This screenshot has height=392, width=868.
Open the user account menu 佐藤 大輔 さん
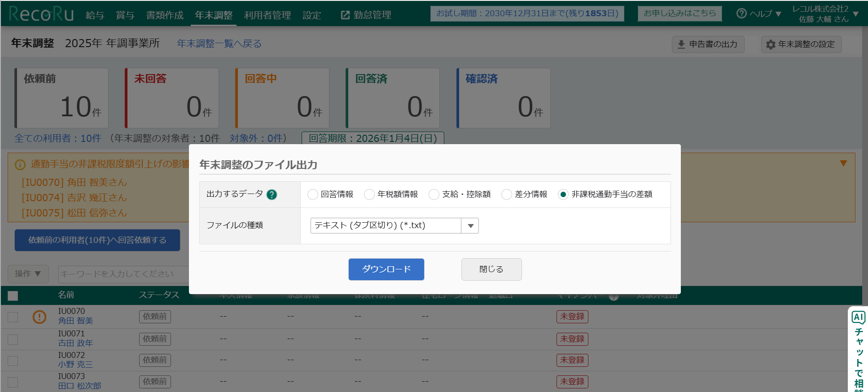pyautogui.click(x=825, y=14)
